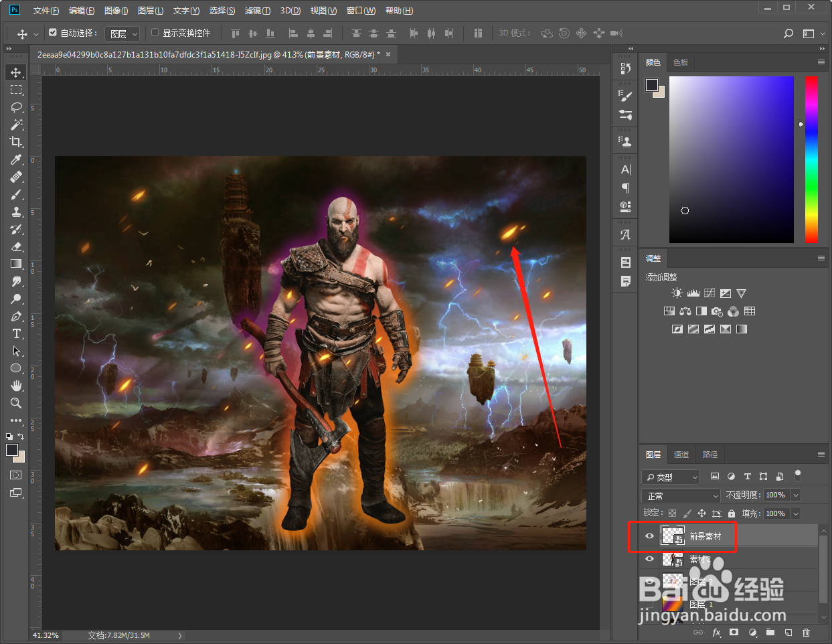Open the 滤镜(T) menu
The width and height of the screenshot is (832, 644).
(x=258, y=11)
